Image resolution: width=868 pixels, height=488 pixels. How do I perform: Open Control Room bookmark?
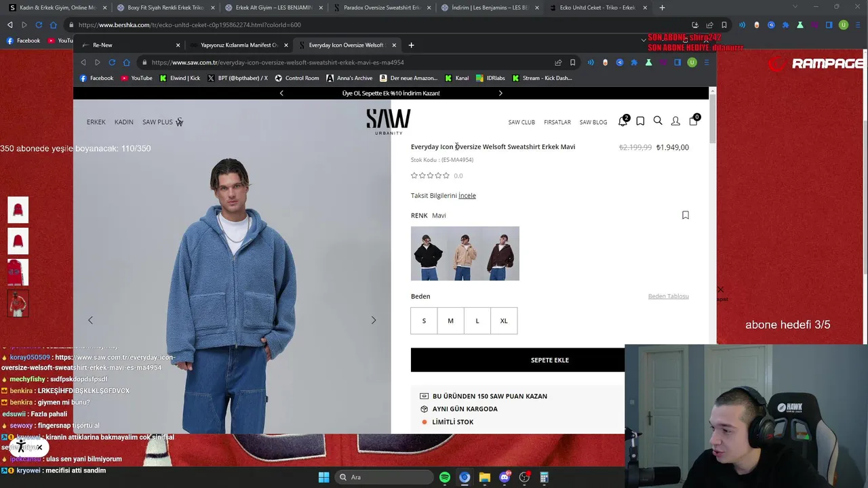coord(297,78)
